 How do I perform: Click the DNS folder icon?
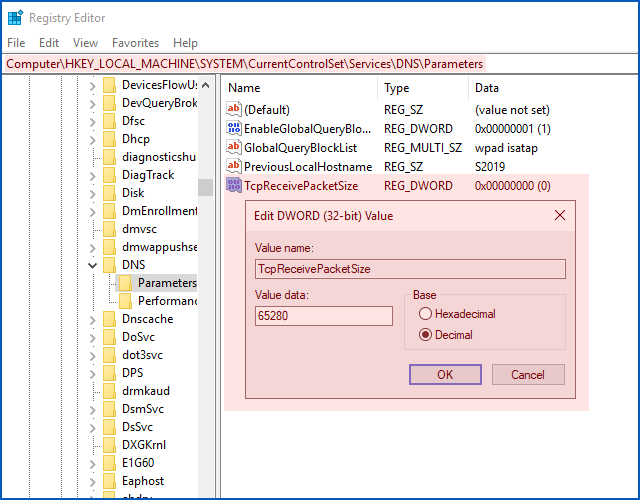[x=109, y=265]
